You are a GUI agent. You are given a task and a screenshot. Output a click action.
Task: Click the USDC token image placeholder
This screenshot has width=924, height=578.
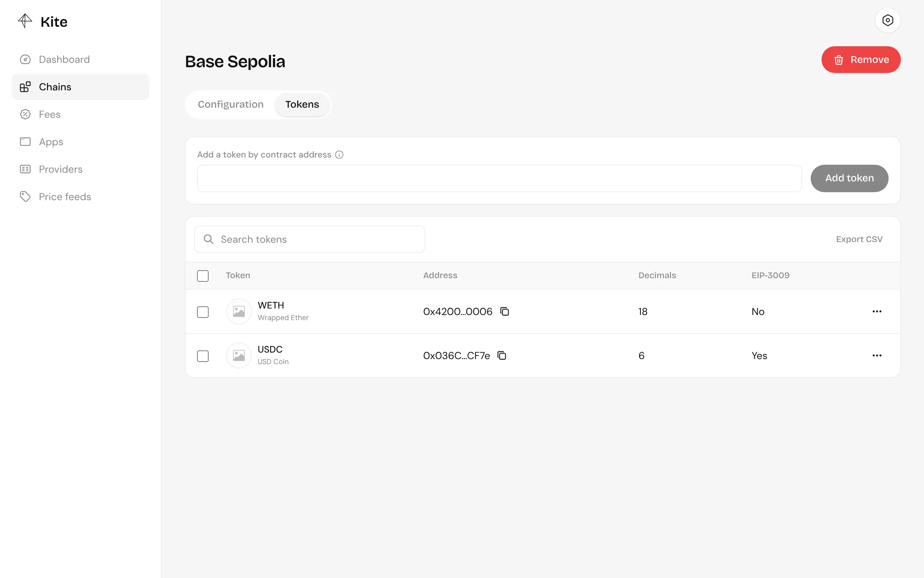pos(239,355)
